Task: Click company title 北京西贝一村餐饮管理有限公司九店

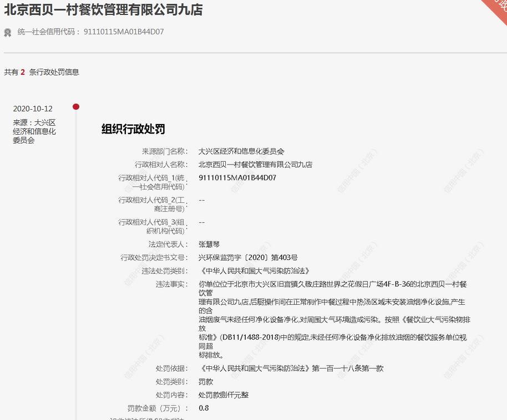Action: point(104,9)
